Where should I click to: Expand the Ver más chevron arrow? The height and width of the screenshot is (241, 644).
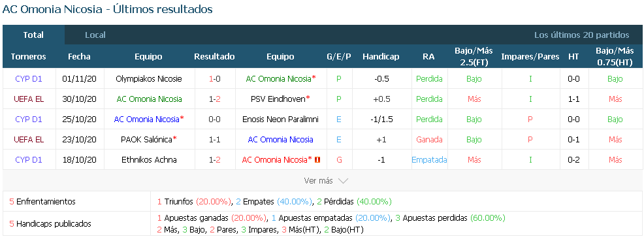coord(343,181)
